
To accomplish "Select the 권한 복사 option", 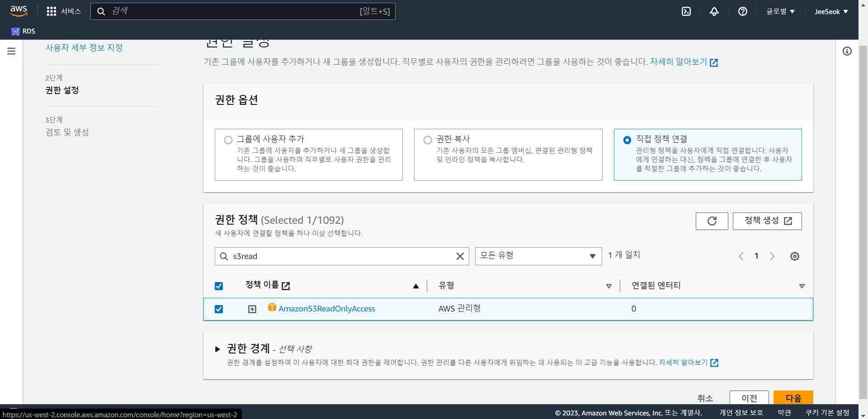I will [428, 140].
